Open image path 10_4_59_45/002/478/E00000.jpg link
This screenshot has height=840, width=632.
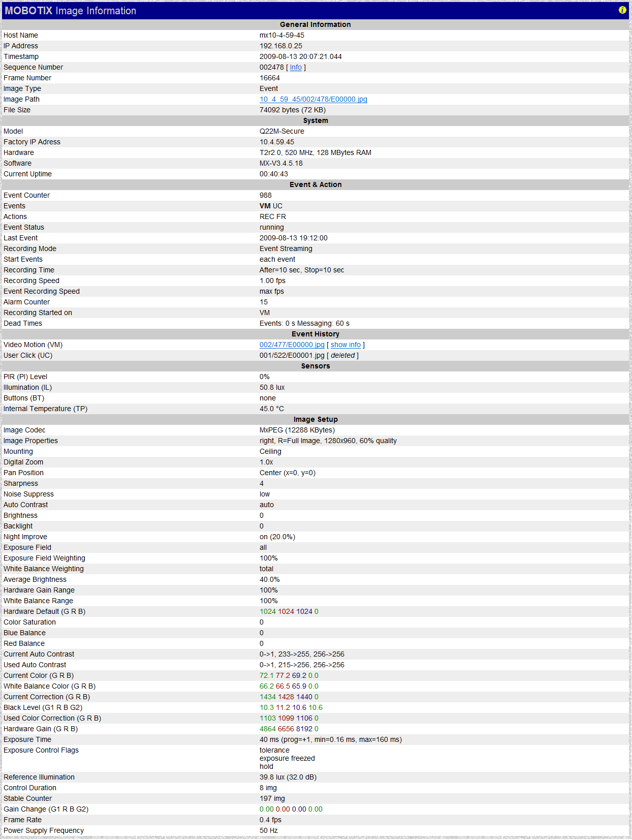pyautogui.click(x=313, y=99)
